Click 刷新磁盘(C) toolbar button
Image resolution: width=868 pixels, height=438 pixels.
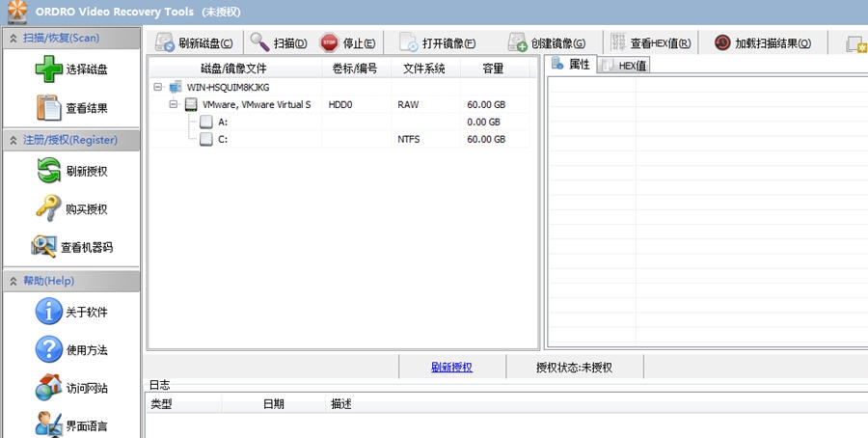pos(194,43)
